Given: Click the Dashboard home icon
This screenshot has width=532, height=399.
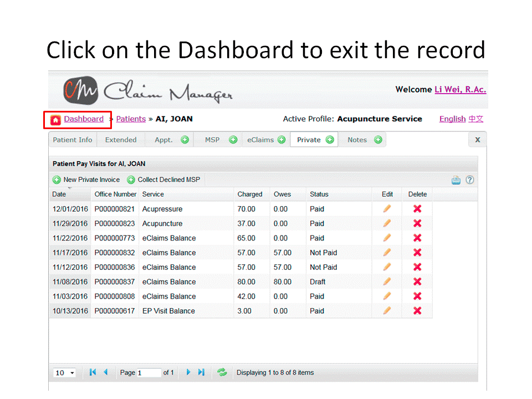Looking at the screenshot, I should (55, 120).
